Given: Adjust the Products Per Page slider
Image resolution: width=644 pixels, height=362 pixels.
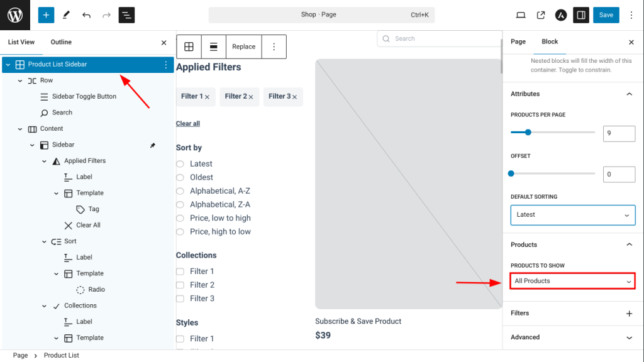Looking at the screenshot, I should pyautogui.click(x=528, y=133).
